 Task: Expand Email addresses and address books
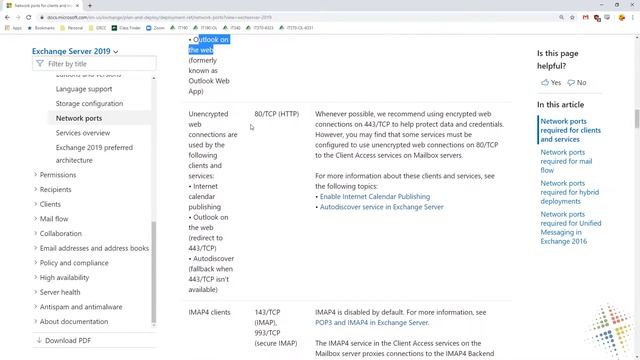pyautogui.click(x=91, y=248)
